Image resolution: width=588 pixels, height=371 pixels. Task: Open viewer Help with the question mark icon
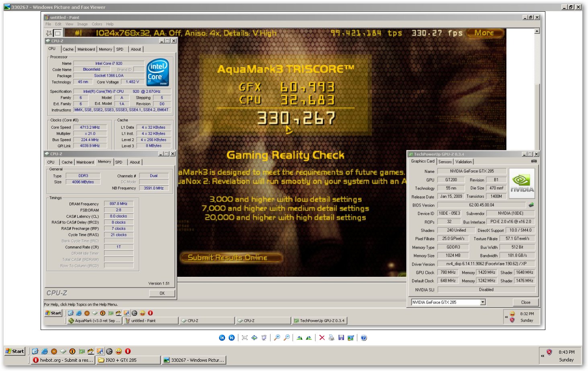[364, 338]
